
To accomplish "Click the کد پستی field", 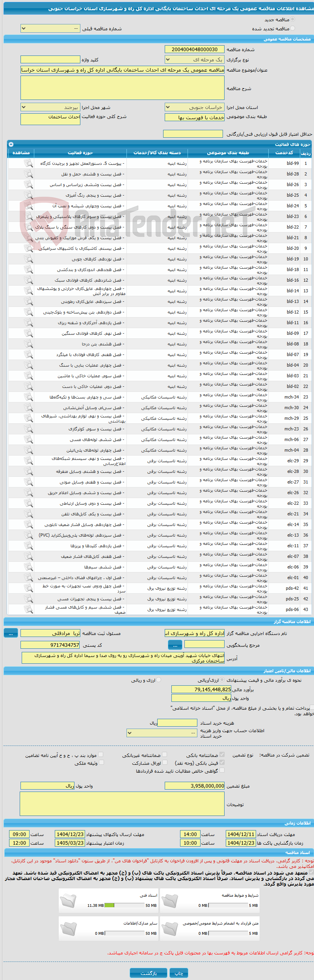I will [50, 645].
